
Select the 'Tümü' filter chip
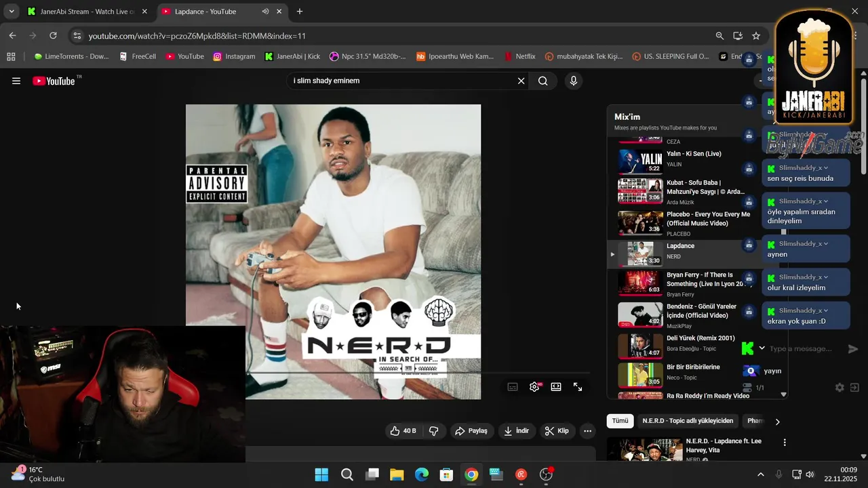coord(620,421)
